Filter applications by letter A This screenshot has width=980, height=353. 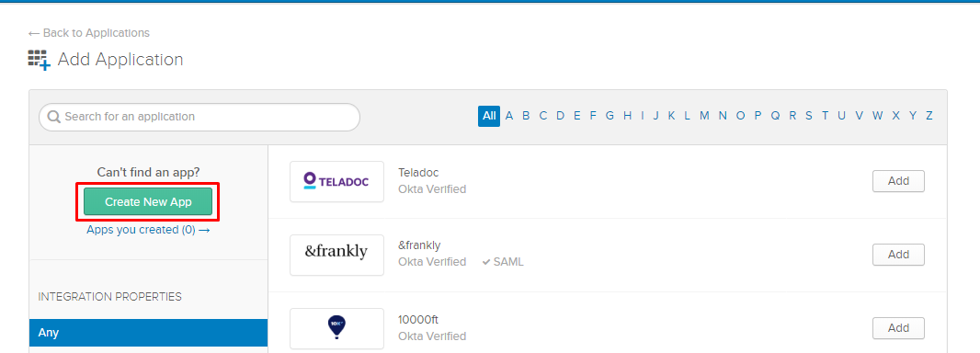tap(509, 116)
